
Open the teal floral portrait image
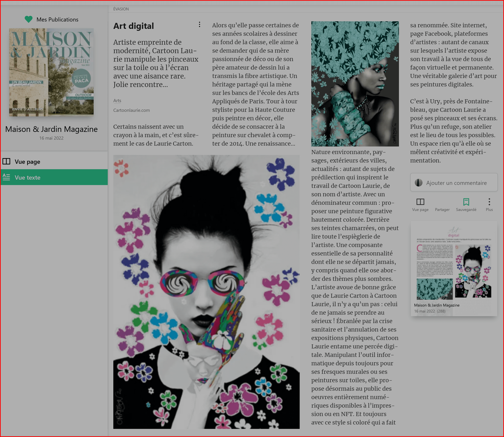click(355, 84)
